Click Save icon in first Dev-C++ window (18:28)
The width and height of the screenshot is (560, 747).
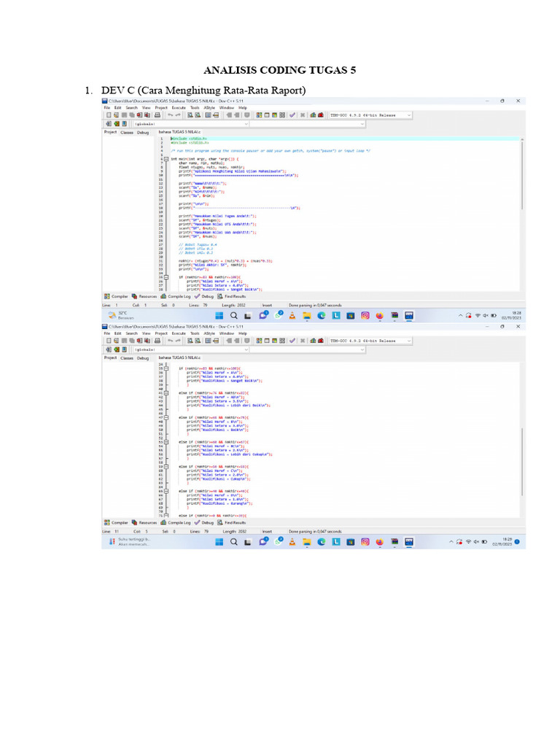point(124,115)
